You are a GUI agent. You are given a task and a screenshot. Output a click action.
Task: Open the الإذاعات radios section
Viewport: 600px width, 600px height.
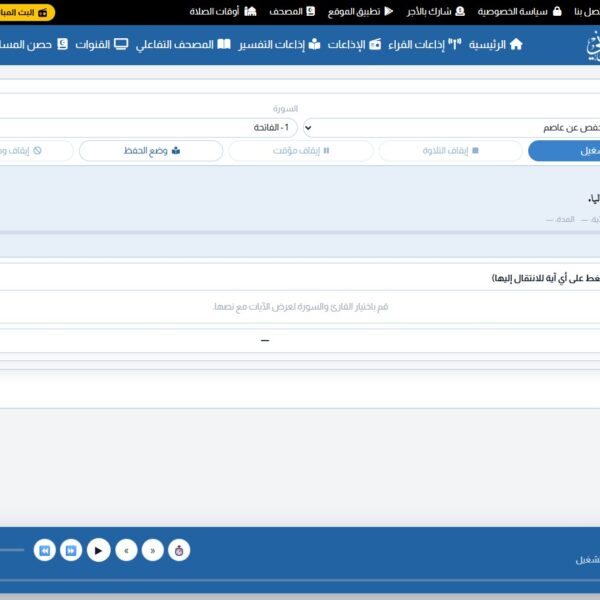pyautogui.click(x=354, y=45)
